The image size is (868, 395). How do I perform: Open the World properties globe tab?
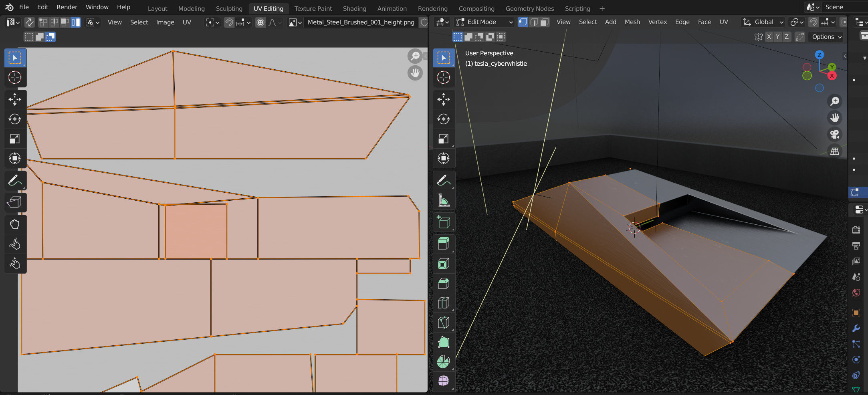(x=856, y=292)
